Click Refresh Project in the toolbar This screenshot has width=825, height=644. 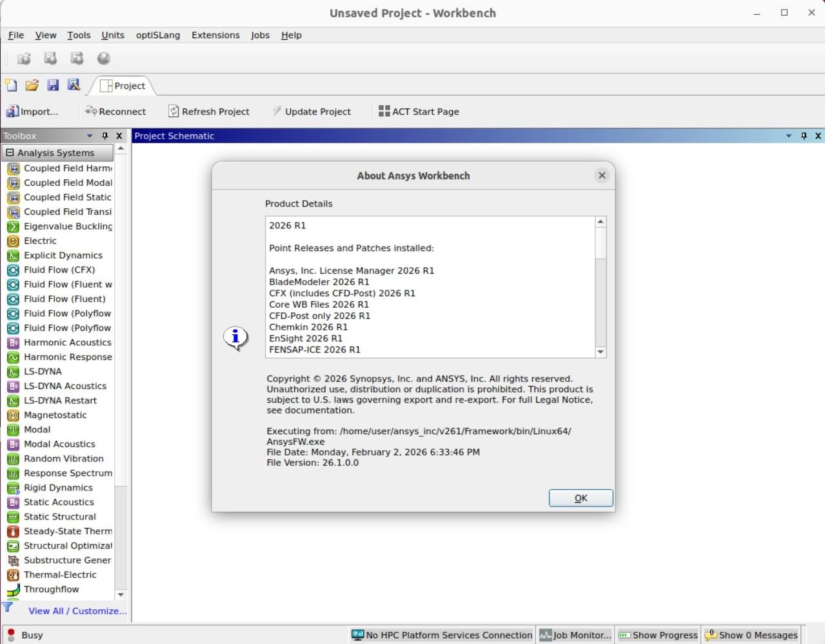click(x=208, y=112)
